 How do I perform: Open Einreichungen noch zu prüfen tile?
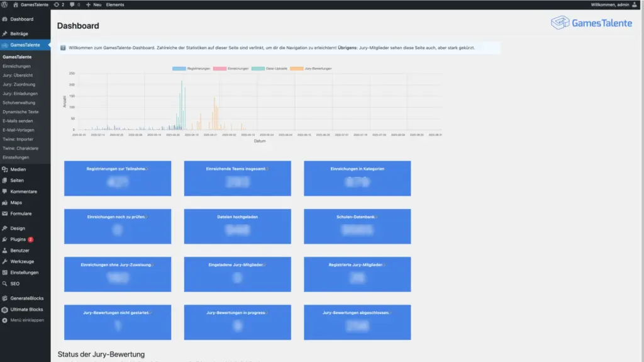118,226
